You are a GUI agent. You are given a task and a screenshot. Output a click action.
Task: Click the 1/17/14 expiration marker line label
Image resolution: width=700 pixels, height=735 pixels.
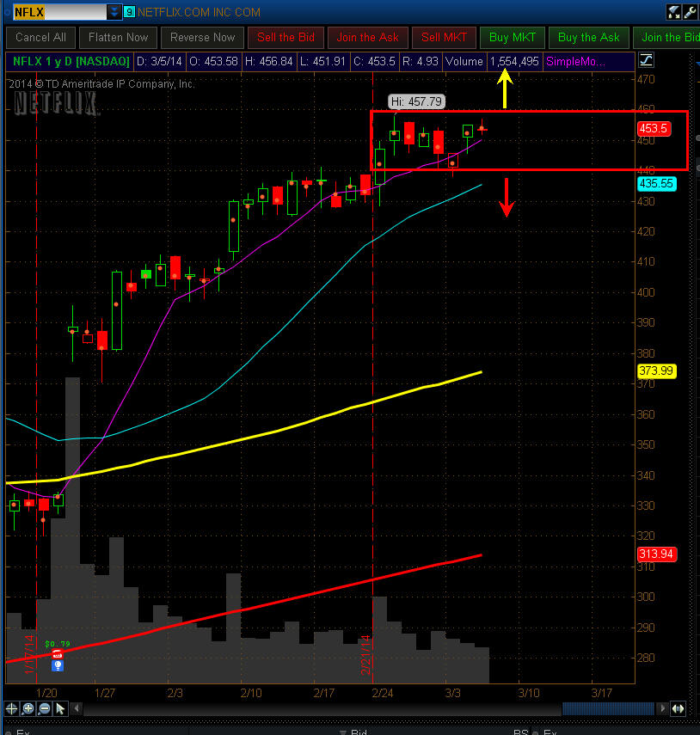click(x=30, y=654)
